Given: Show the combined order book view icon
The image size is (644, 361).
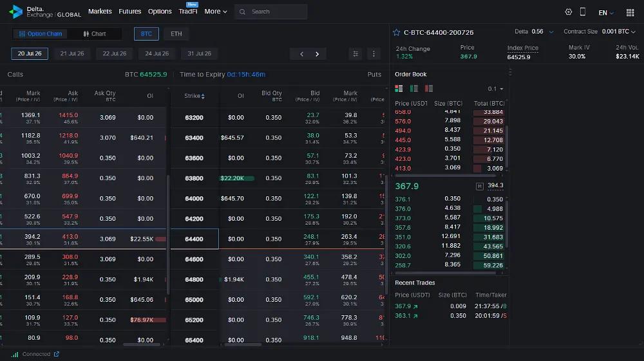Looking at the screenshot, I should coord(399,89).
